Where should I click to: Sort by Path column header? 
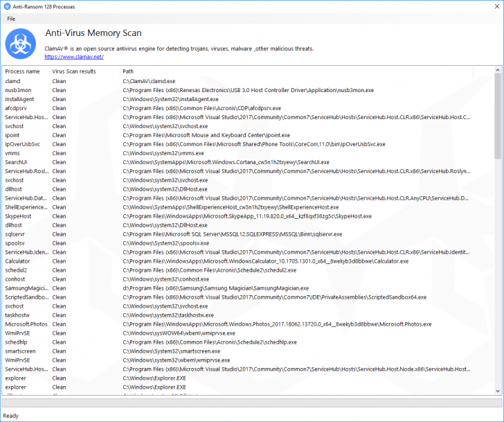pos(296,71)
